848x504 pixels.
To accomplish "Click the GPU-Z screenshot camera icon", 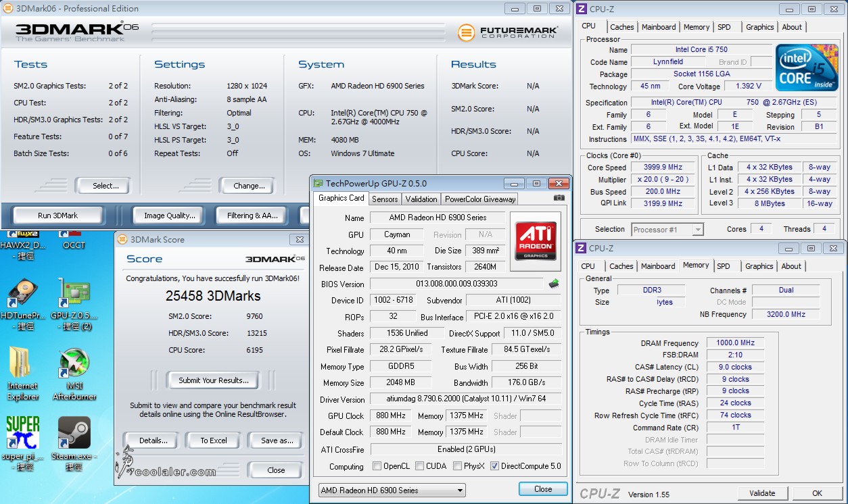I will (559, 198).
